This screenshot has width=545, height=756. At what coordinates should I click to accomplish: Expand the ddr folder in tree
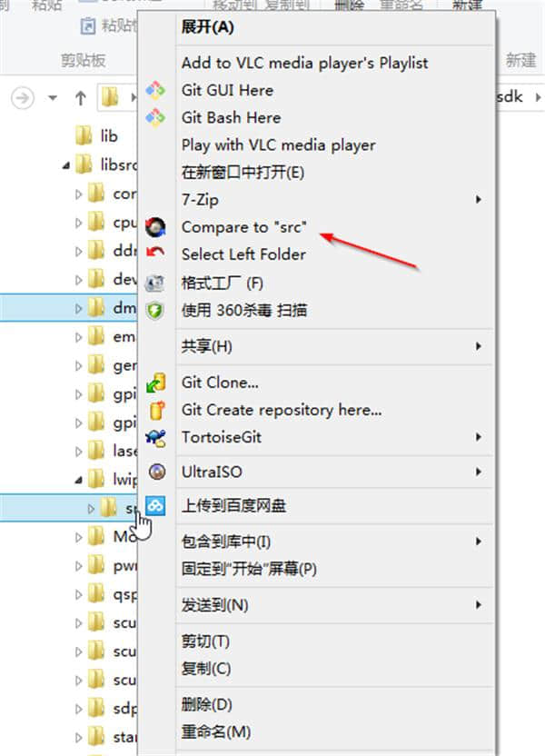[x=78, y=251]
